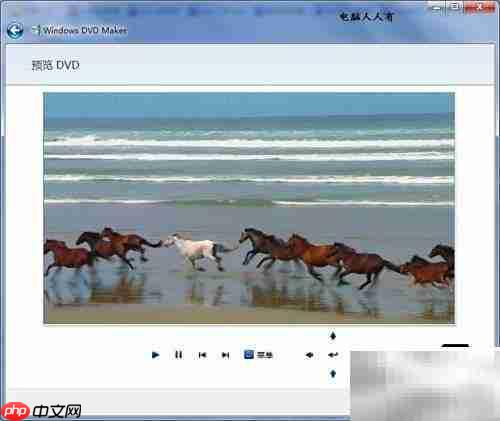The width and height of the screenshot is (500, 421).
Task: Pause the DVD preview playback
Action: pyautogui.click(x=179, y=355)
